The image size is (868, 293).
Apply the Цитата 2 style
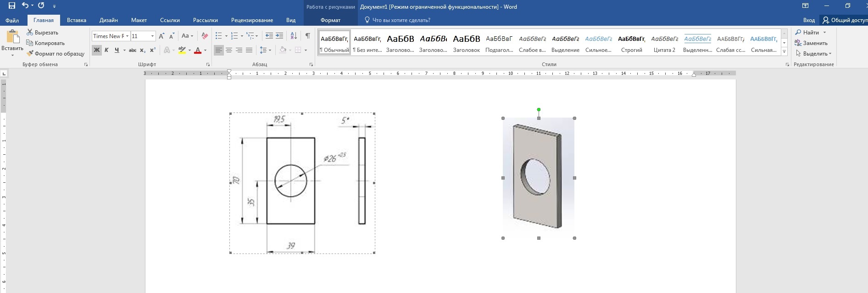pos(665,43)
